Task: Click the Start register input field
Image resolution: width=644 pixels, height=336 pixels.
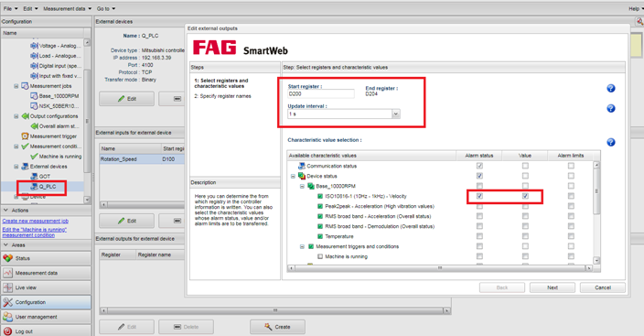Action: (321, 93)
